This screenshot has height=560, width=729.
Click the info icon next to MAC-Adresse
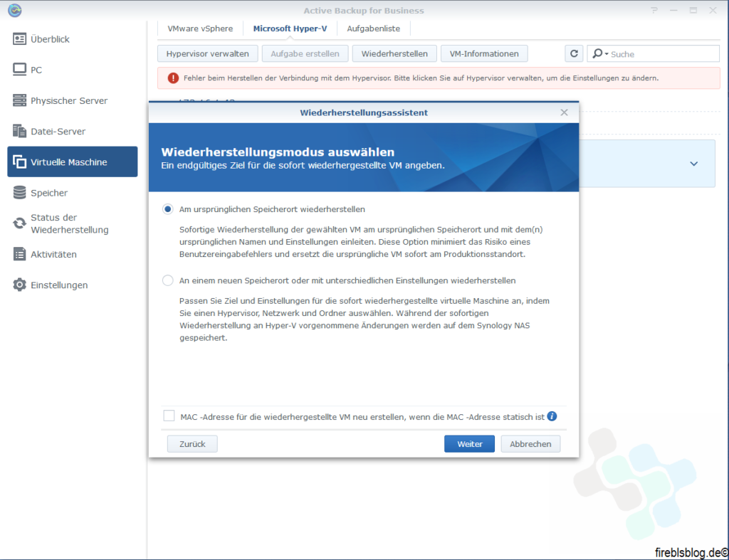[x=552, y=416]
